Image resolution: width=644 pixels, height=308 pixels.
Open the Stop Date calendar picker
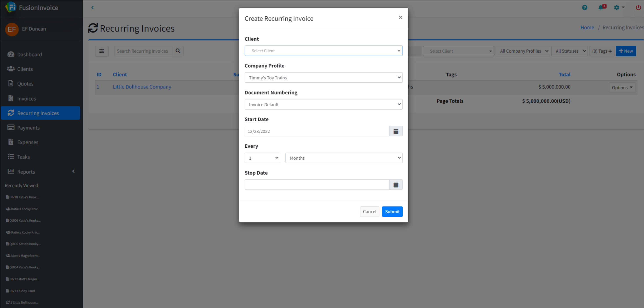click(396, 185)
